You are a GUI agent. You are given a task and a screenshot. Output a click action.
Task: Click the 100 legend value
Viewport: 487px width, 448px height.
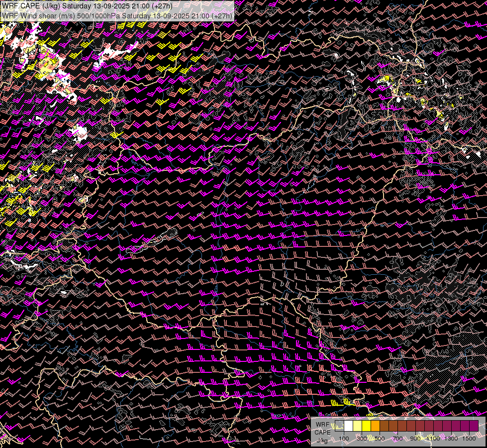[x=344, y=439]
